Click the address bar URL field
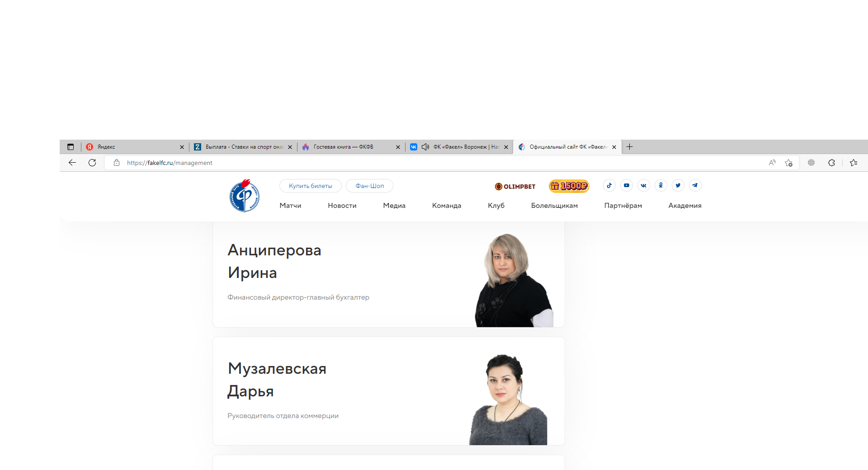This screenshot has height=470, width=868. tap(407, 163)
